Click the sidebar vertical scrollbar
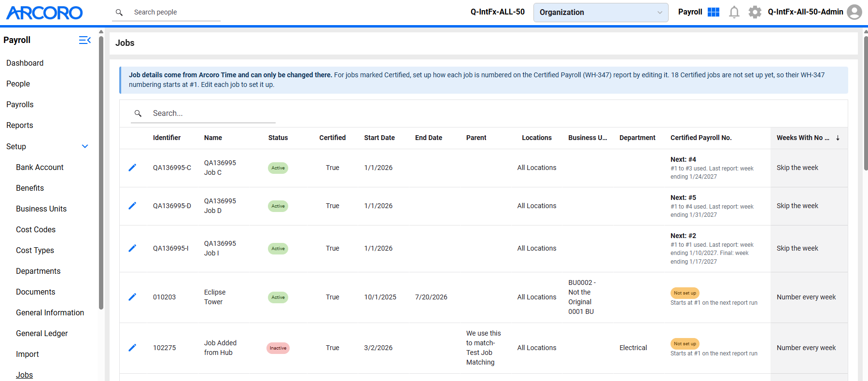 pyautogui.click(x=101, y=173)
